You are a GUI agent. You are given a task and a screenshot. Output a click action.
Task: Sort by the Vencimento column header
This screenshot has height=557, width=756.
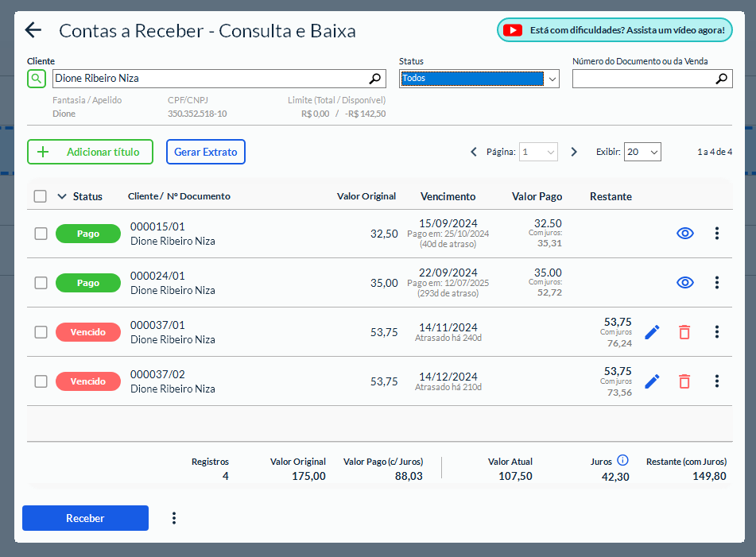click(448, 196)
